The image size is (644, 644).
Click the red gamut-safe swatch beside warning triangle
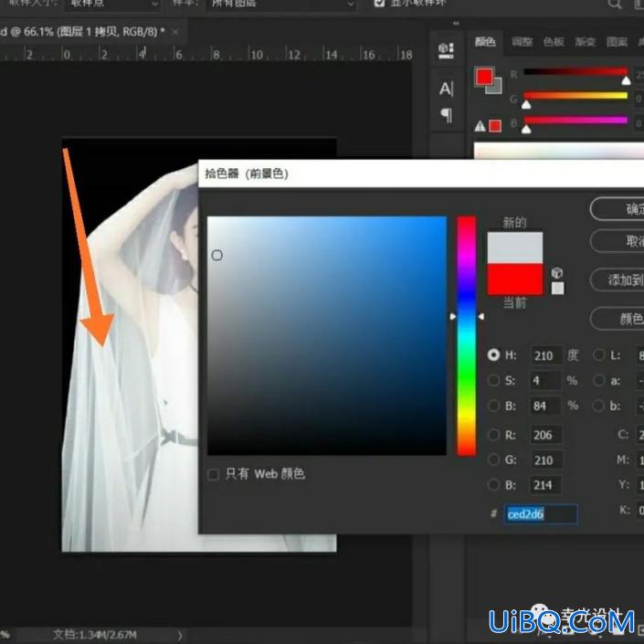point(495,126)
